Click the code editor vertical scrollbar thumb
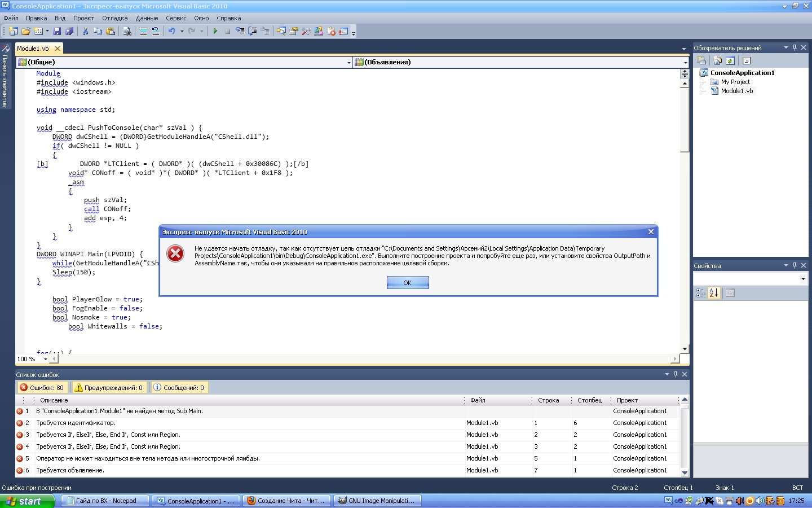 [685, 120]
